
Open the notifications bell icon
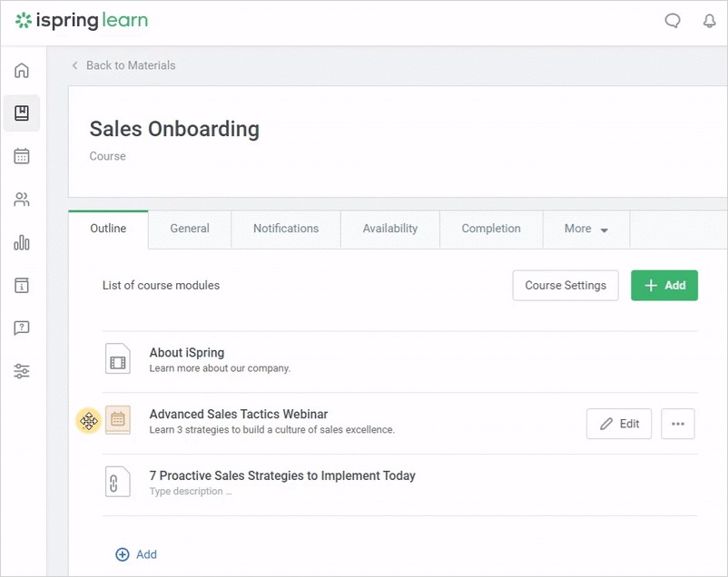click(x=710, y=22)
